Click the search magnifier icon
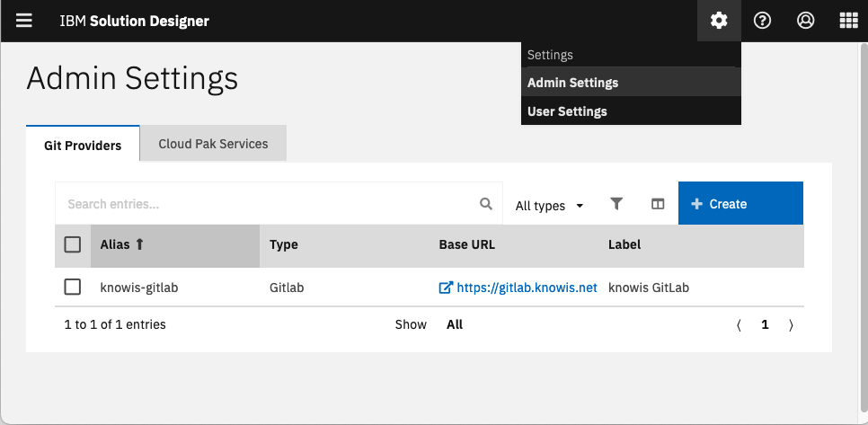This screenshot has width=868, height=425. (486, 204)
